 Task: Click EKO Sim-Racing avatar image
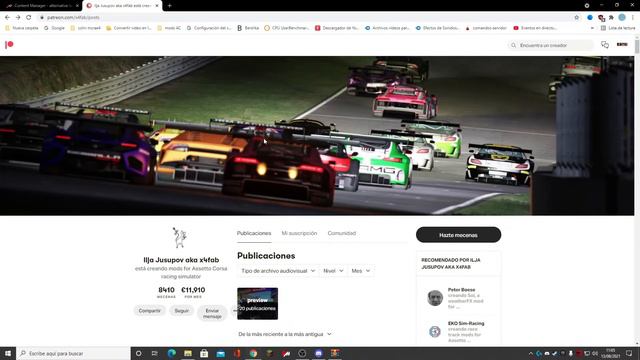pos(435,331)
